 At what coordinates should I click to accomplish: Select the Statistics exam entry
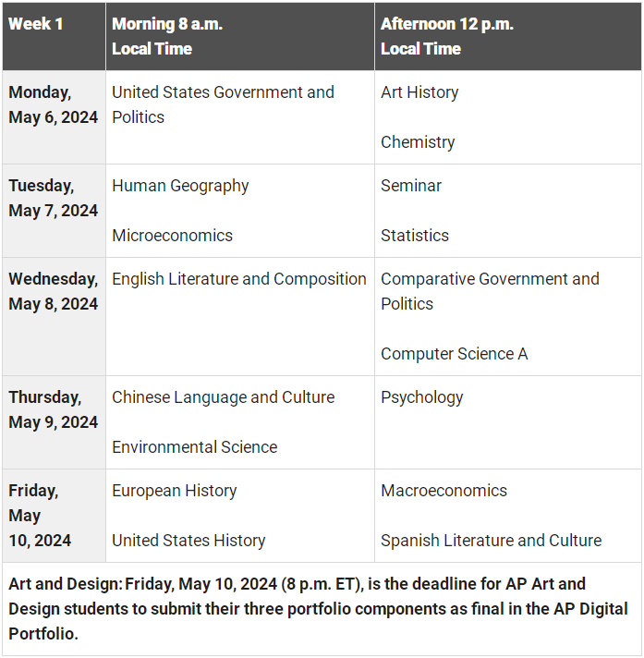(415, 236)
